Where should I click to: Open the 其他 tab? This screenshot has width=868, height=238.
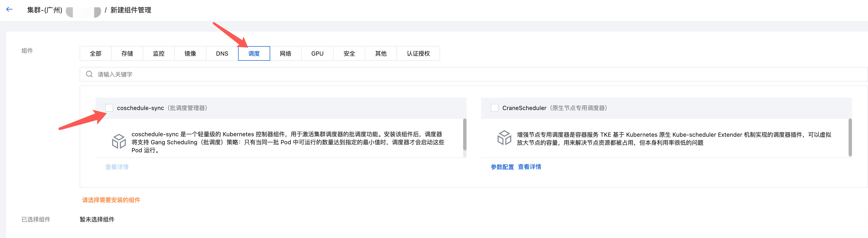[381, 54]
